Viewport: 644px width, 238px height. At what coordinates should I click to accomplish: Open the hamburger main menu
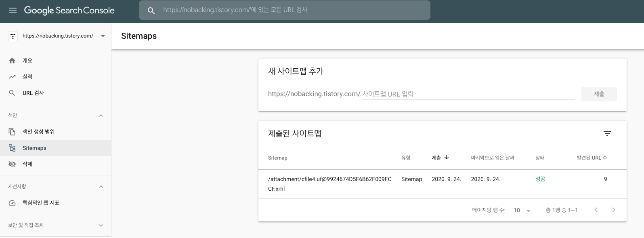tap(13, 10)
